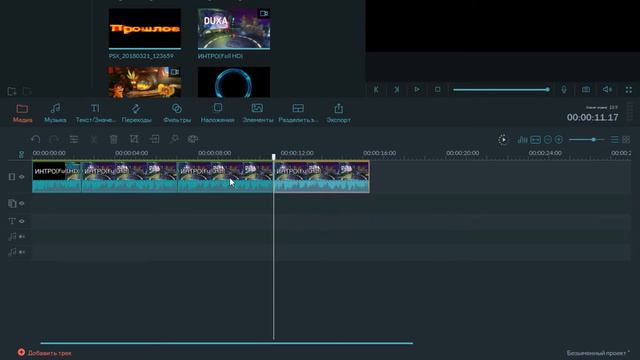Image resolution: width=640 pixels, height=360 pixels.
Task: Click zoom to fit timeline icon
Action: click(536, 140)
